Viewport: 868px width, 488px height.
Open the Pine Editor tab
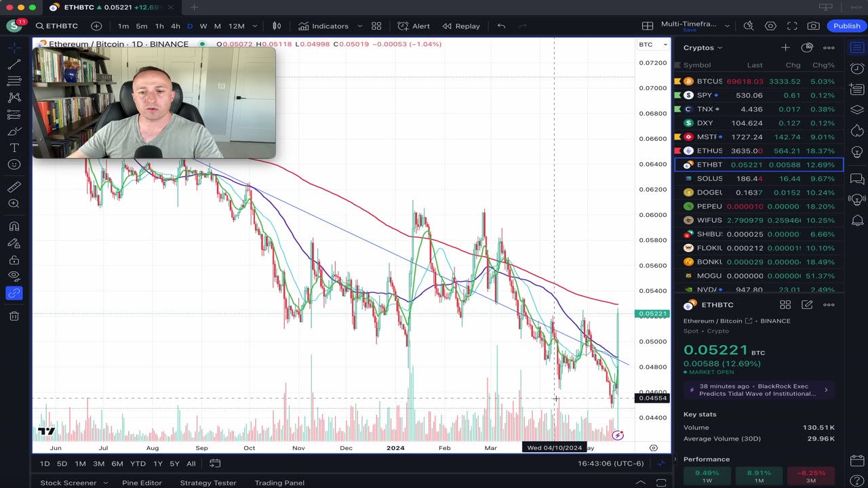pyautogui.click(x=142, y=483)
